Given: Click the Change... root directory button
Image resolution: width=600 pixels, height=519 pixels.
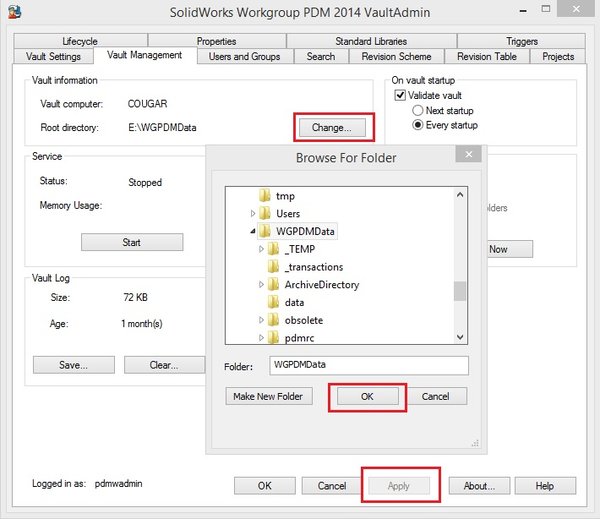Looking at the screenshot, I should (332, 127).
